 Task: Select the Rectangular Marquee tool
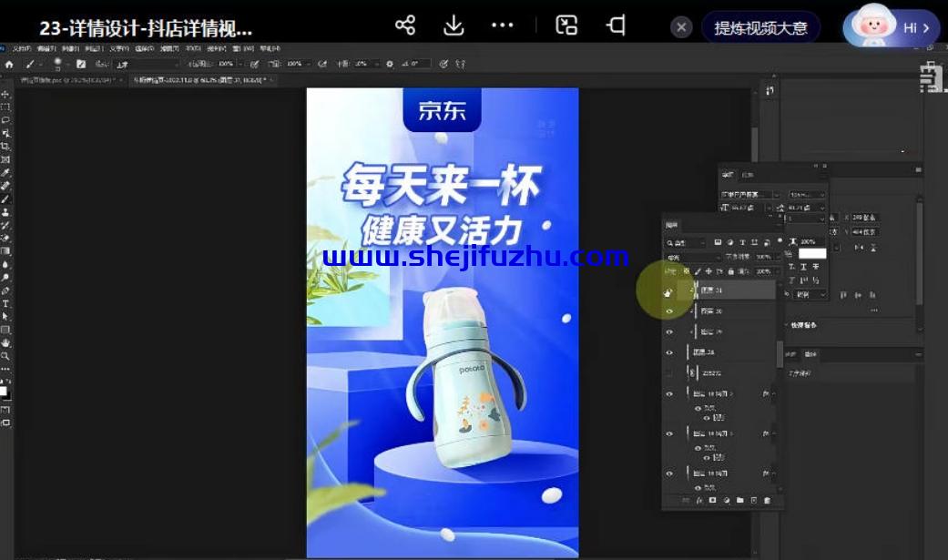[x=5, y=107]
